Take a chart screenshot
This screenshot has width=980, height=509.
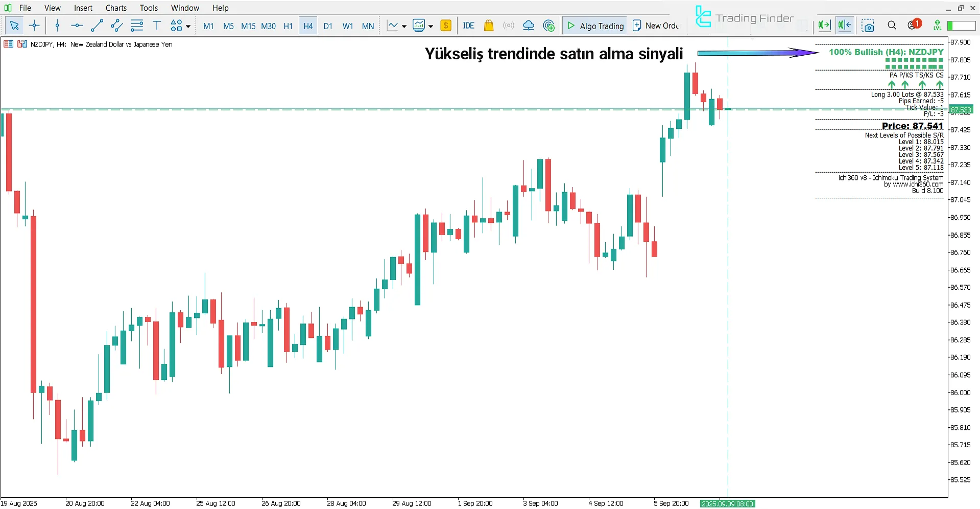(868, 26)
